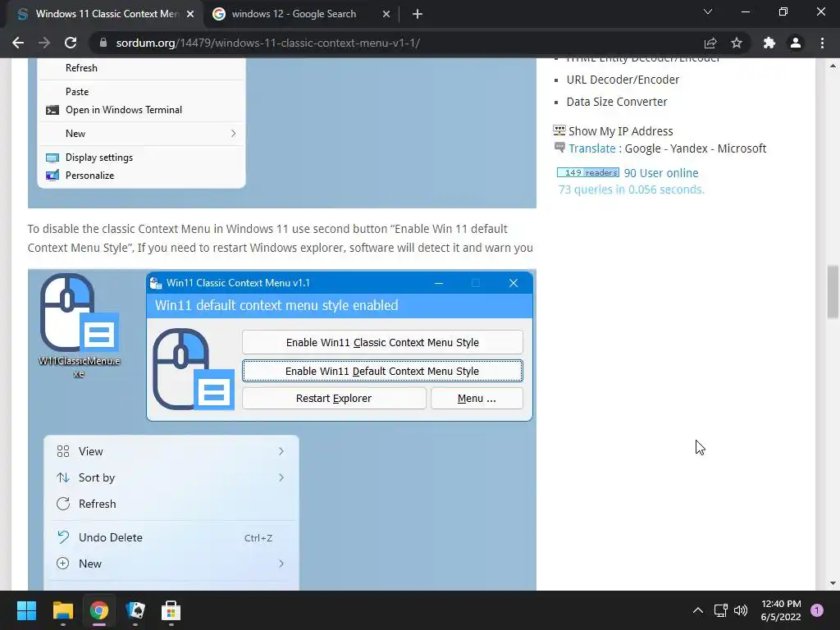Open a new browser tab
The width and height of the screenshot is (840, 630).
pyautogui.click(x=418, y=14)
